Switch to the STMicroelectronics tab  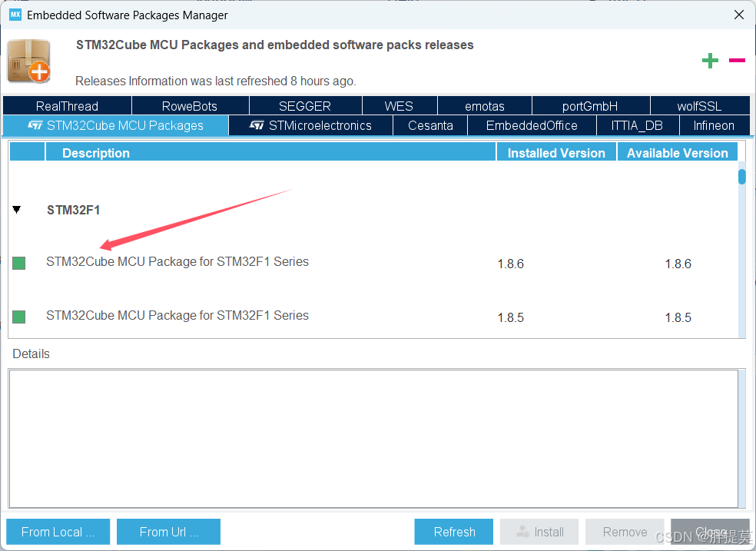311,125
